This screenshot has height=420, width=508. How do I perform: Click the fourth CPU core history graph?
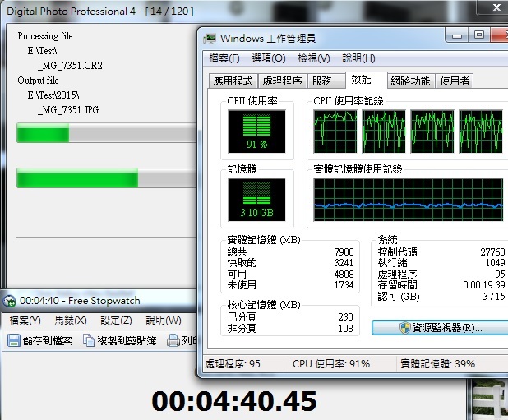tap(481, 132)
